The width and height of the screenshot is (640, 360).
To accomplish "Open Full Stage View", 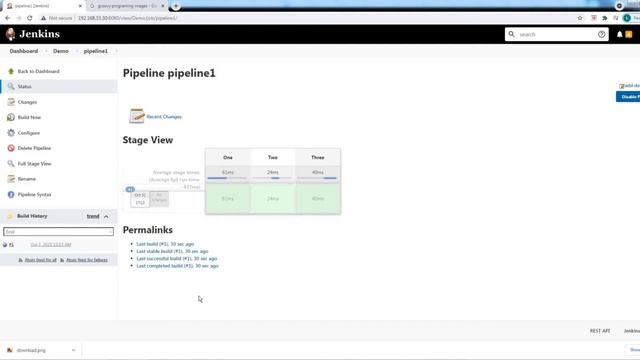I will [x=34, y=164].
